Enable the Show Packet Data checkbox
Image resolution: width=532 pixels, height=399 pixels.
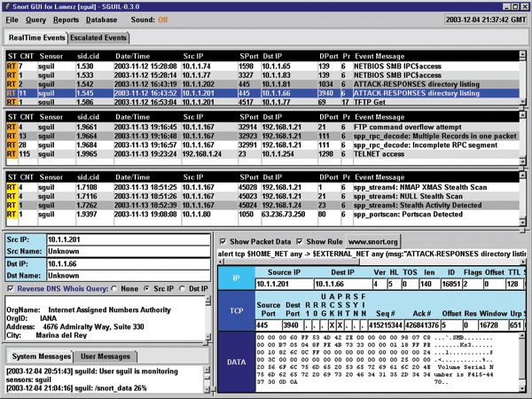tap(223, 241)
